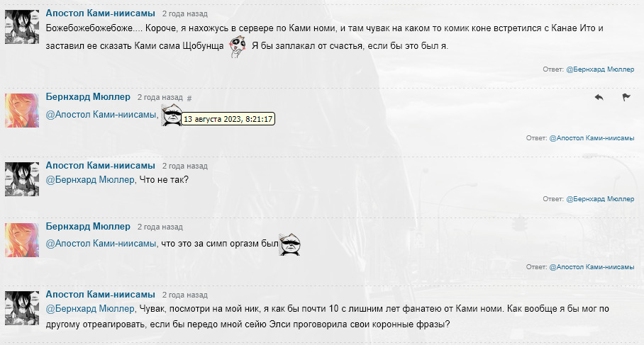644x345 pixels.
Task: Click the sunglasses emoticon after 'симп оргазм был'
Action: click(x=290, y=244)
